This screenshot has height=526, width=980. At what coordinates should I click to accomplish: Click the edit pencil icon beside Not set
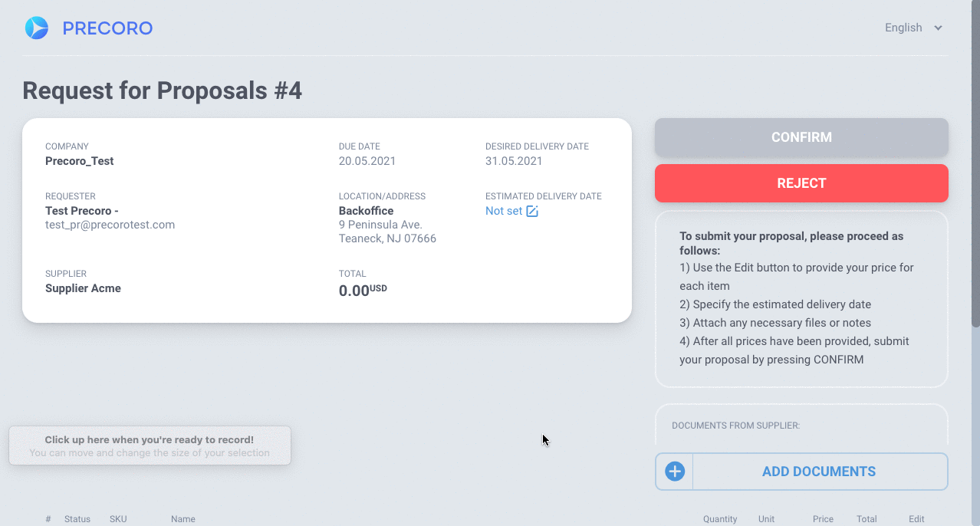(x=532, y=211)
